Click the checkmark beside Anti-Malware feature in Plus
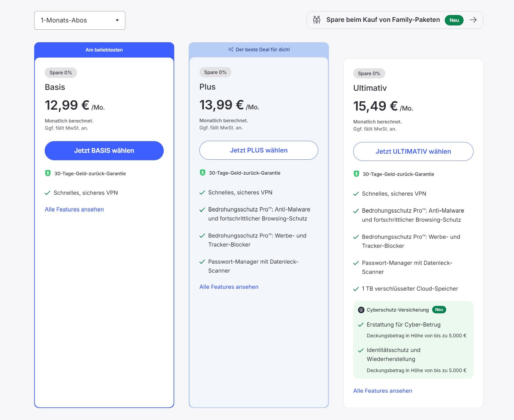This screenshot has height=420, width=514. coord(202,210)
